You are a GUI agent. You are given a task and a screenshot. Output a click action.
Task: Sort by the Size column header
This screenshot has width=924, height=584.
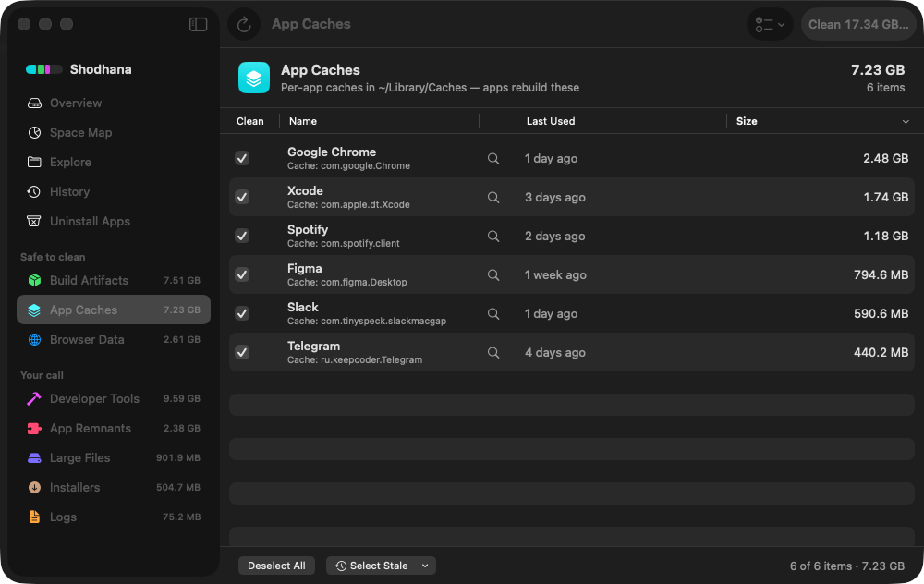coord(747,121)
